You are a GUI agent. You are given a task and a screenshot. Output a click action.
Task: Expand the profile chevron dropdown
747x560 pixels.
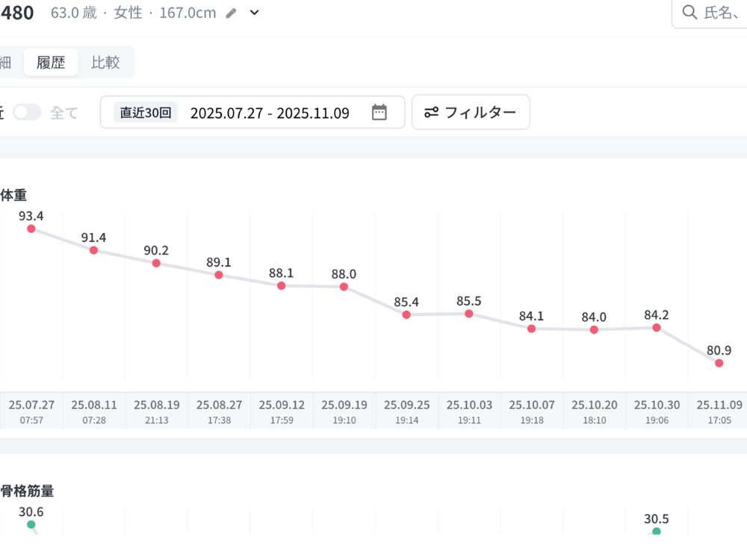tap(255, 13)
